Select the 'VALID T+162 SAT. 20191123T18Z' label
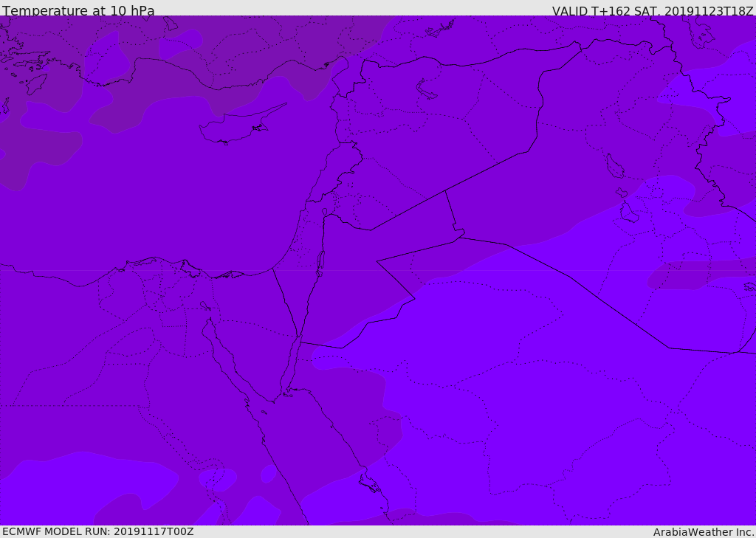The width and height of the screenshot is (756, 538). click(653, 10)
